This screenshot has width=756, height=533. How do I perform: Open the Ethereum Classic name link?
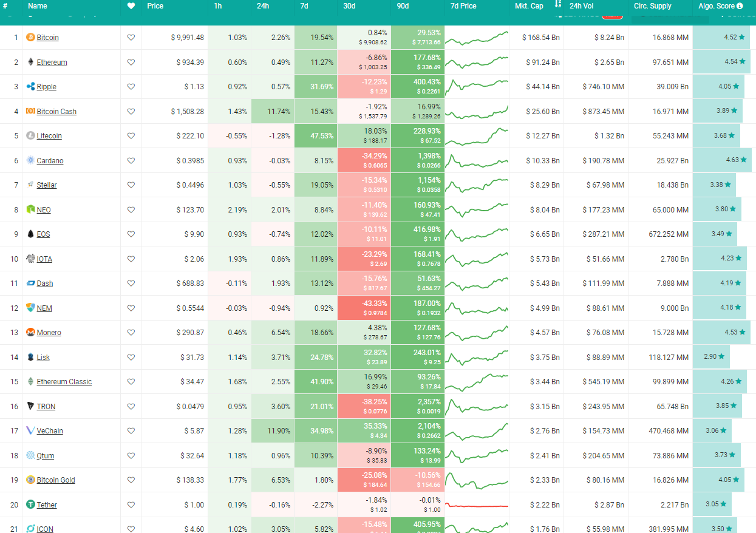click(64, 382)
